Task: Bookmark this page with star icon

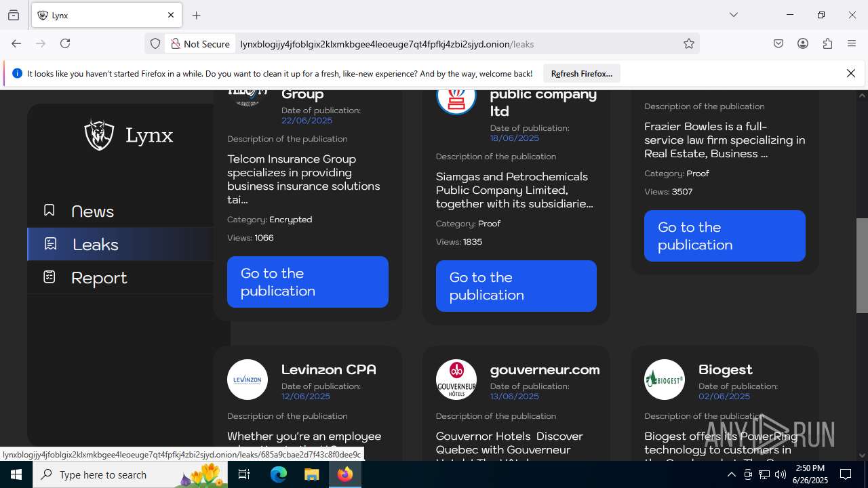Action: click(689, 43)
